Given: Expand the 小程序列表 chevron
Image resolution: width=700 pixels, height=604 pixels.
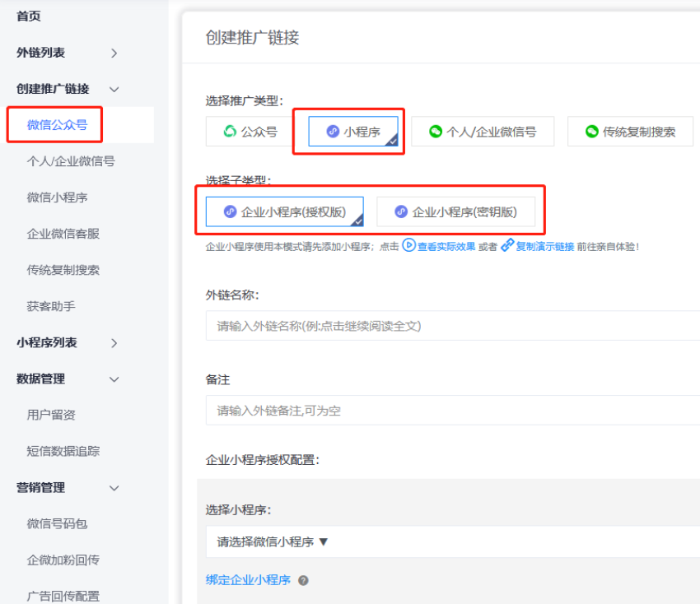Looking at the screenshot, I should tap(114, 343).
